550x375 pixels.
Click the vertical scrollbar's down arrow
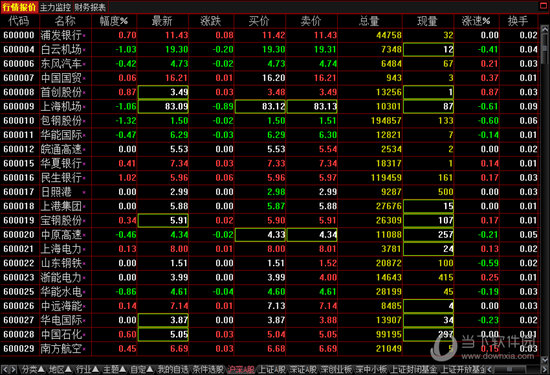click(x=545, y=359)
